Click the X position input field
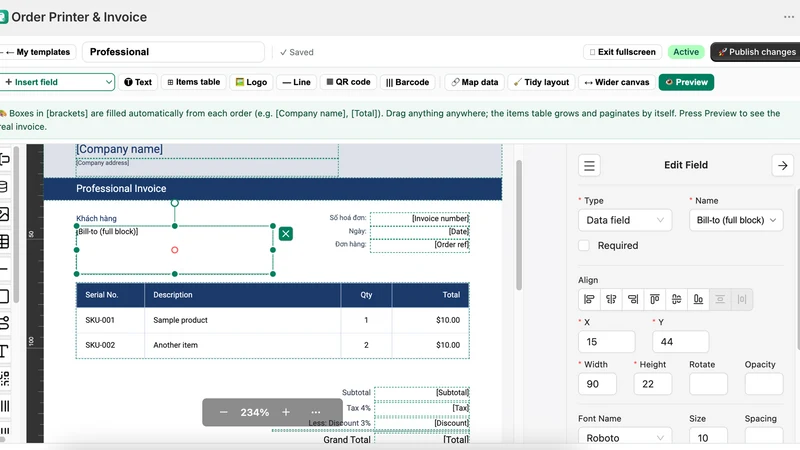 [607, 342]
